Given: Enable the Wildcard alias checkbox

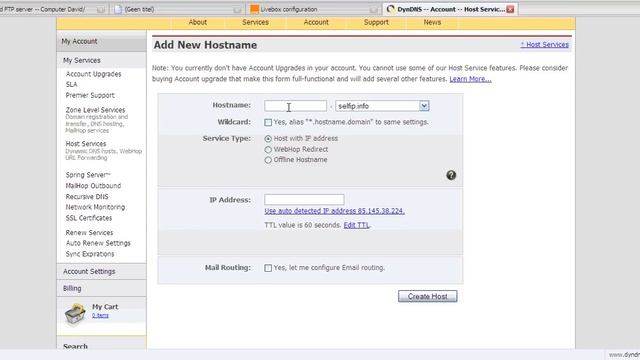Looking at the screenshot, I should [x=268, y=122].
